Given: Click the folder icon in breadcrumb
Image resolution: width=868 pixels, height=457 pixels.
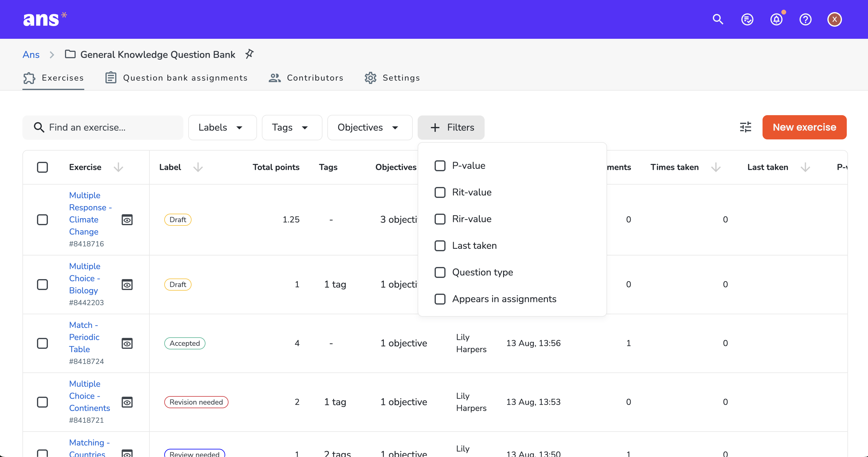Looking at the screenshot, I should [70, 54].
